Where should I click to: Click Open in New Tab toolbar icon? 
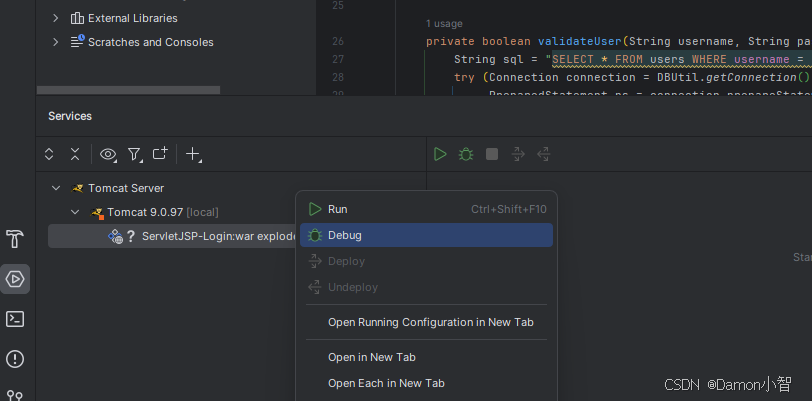[160, 153]
